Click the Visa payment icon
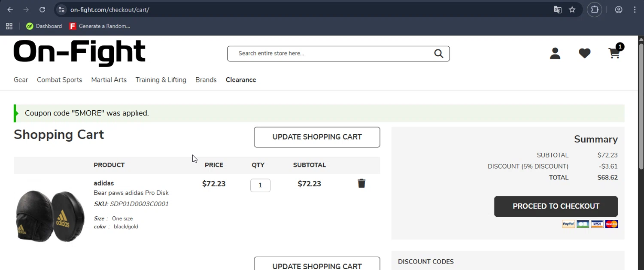The width and height of the screenshot is (644, 270). click(597, 224)
